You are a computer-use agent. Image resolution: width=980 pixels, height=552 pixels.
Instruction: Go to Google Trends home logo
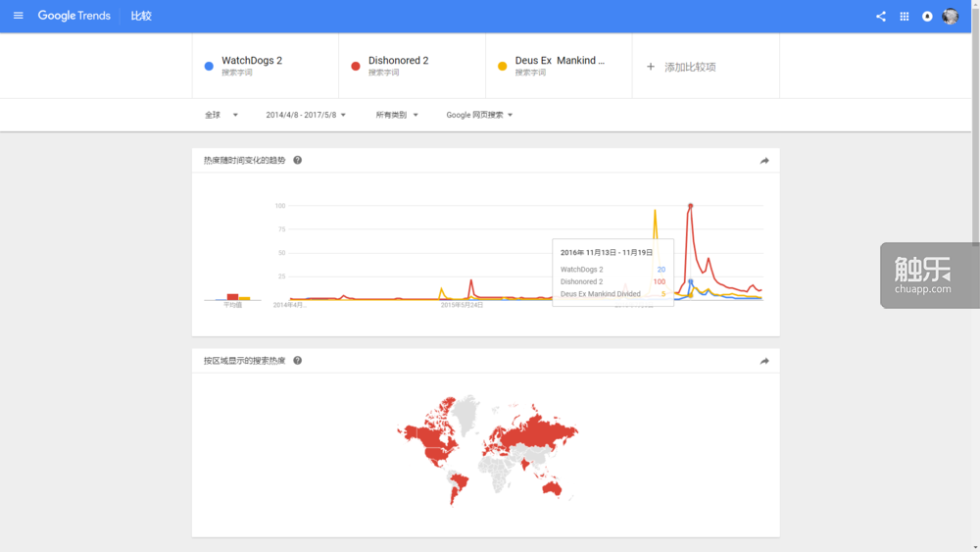(74, 16)
